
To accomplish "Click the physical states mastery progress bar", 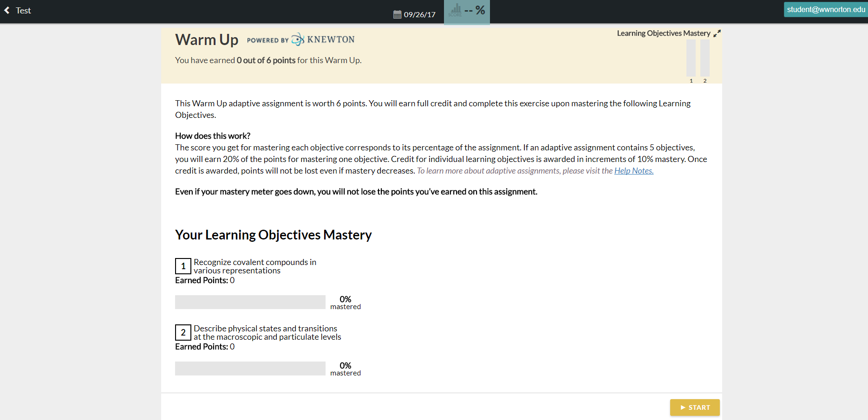I will (x=250, y=368).
